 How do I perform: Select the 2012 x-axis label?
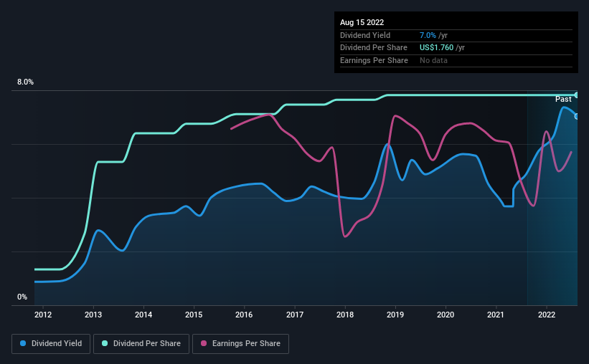point(43,315)
